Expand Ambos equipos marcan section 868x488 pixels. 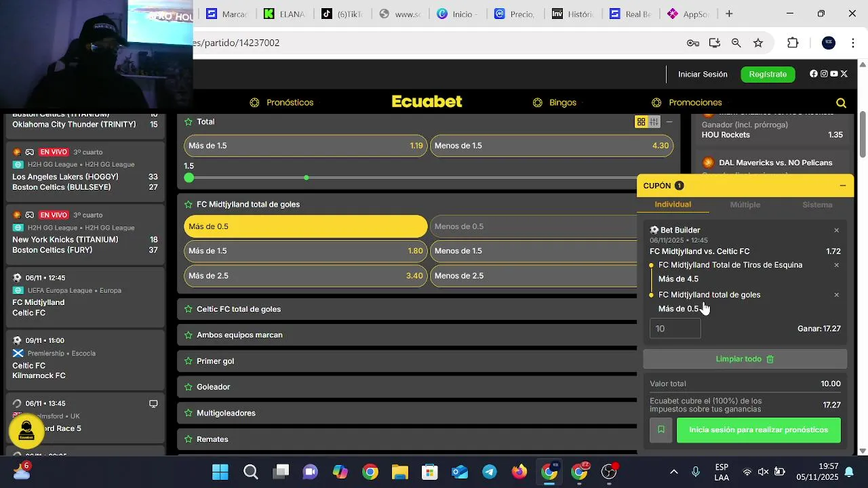(x=407, y=335)
